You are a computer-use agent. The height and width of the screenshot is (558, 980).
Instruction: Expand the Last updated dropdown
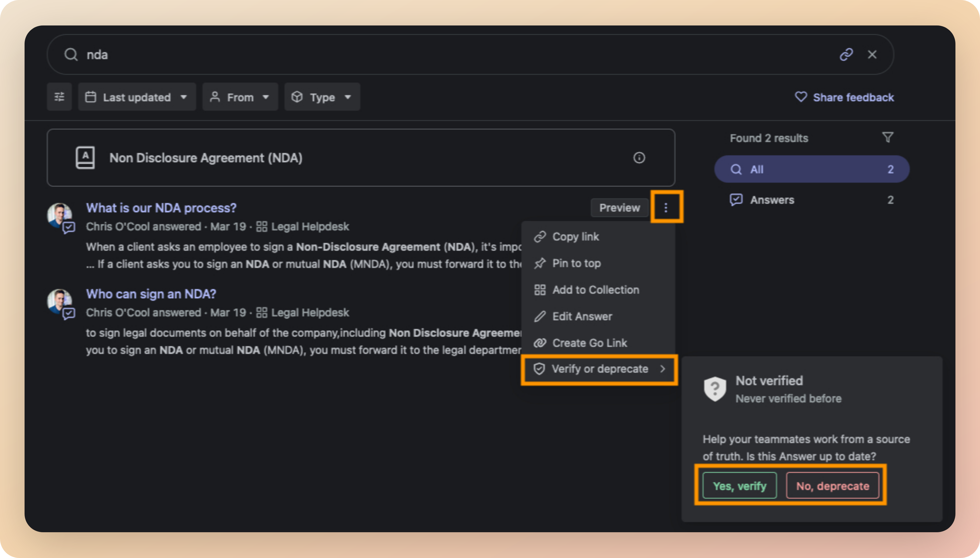137,97
